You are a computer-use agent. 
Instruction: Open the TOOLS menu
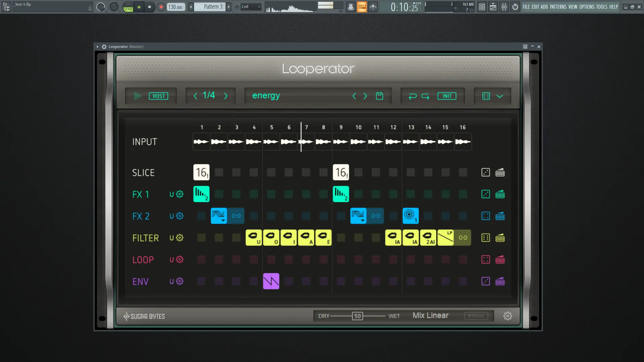(x=601, y=7)
